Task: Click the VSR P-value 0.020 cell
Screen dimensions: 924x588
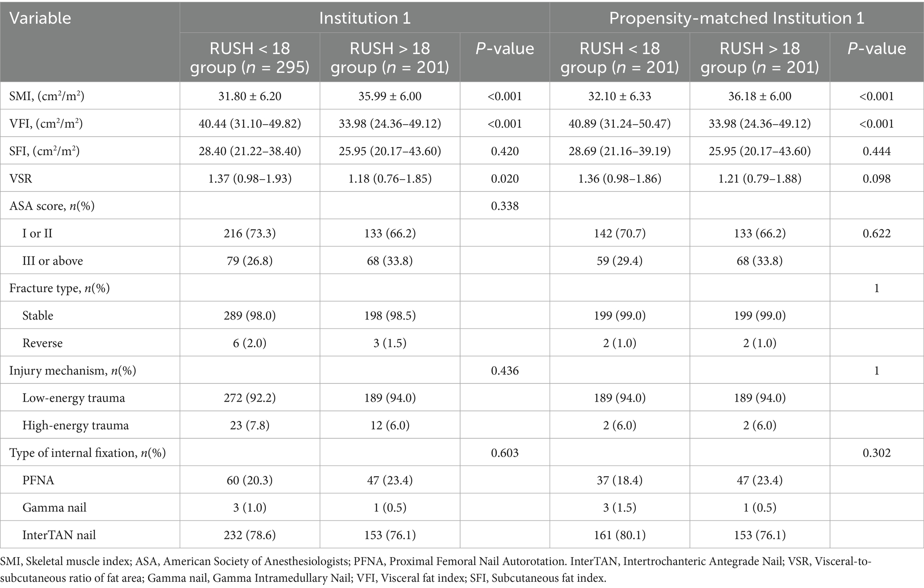Action: coord(505,179)
